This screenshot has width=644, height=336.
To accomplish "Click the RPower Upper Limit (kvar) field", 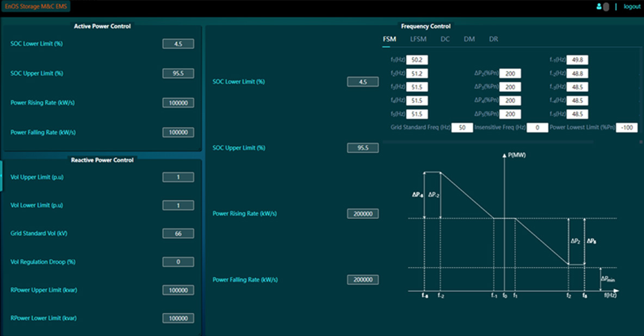I will point(178,290).
